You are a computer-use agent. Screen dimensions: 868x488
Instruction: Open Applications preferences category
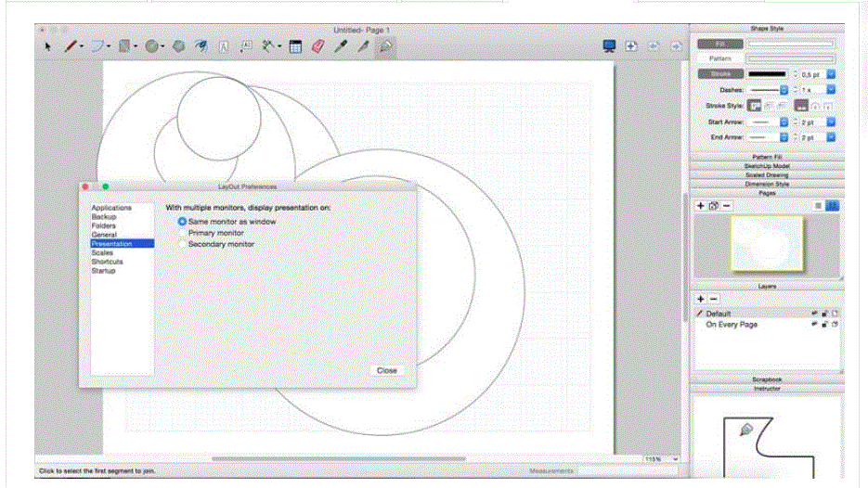(x=111, y=208)
